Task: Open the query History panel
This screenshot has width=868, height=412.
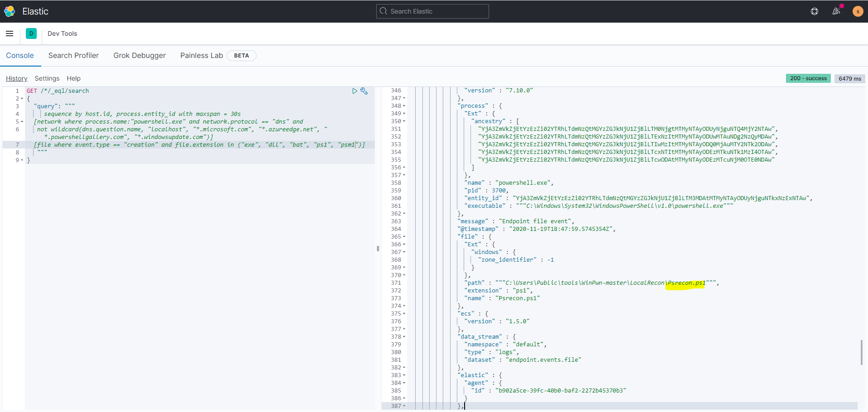Action: (x=16, y=78)
